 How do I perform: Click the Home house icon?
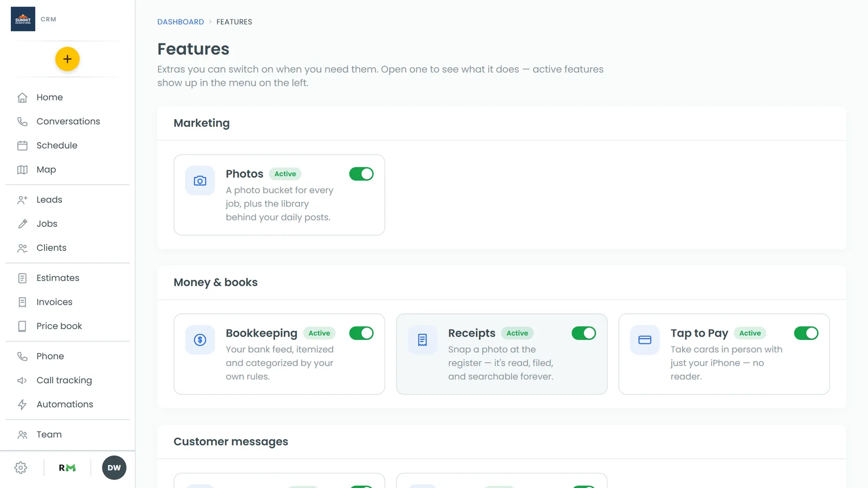(22, 98)
